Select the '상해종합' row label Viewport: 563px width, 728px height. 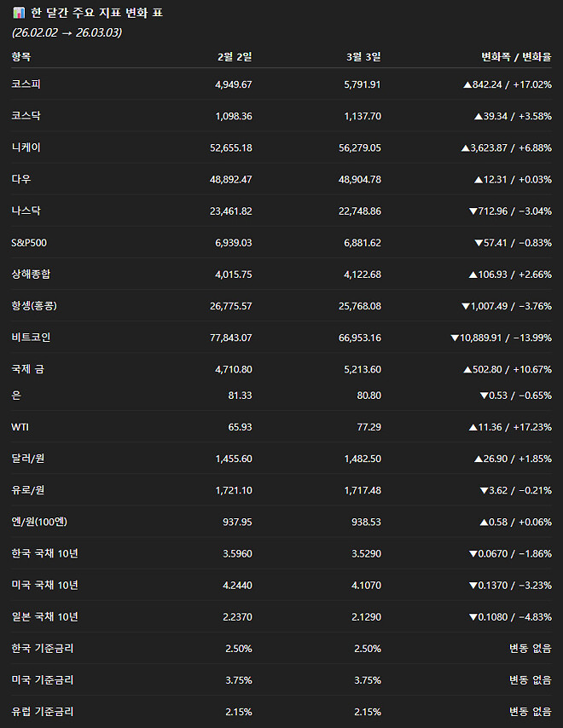coord(31,274)
